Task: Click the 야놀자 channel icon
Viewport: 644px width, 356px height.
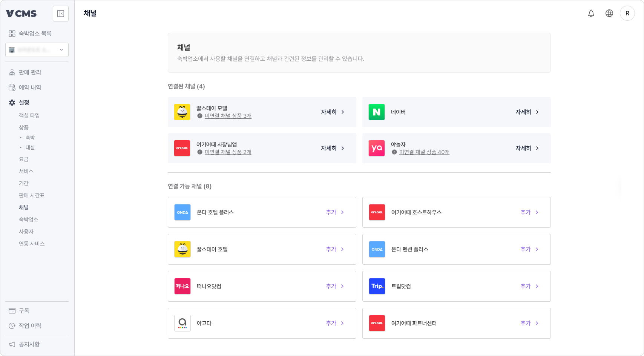Action: point(376,148)
